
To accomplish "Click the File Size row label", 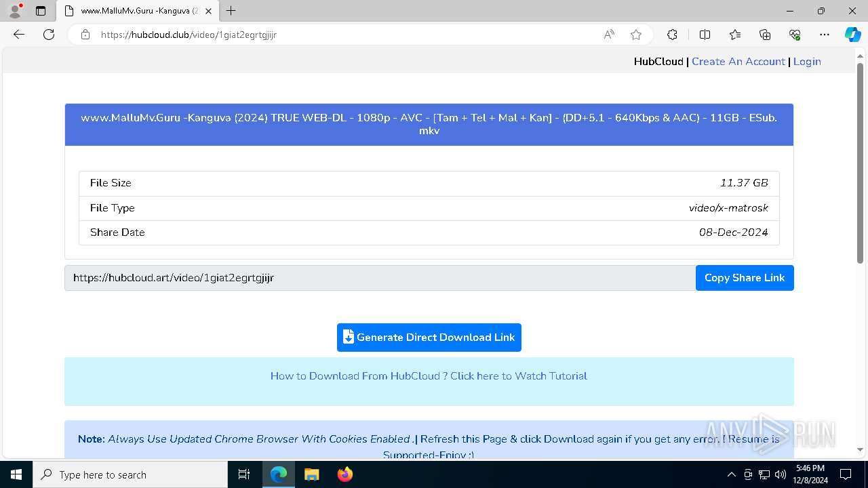I will [111, 183].
